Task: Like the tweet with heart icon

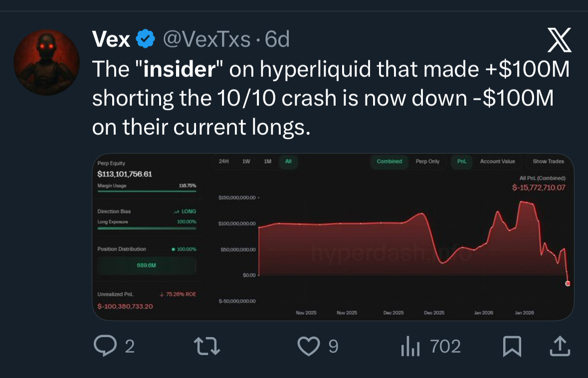Action: click(x=309, y=346)
